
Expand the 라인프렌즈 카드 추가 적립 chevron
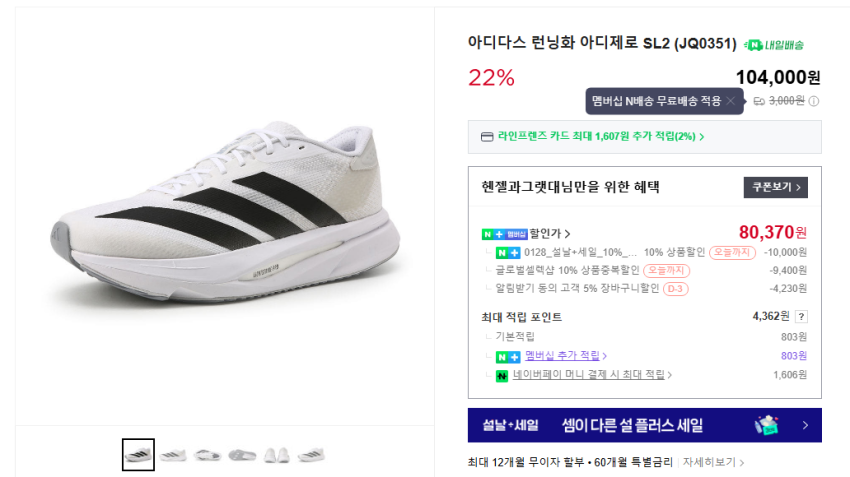[702, 137]
